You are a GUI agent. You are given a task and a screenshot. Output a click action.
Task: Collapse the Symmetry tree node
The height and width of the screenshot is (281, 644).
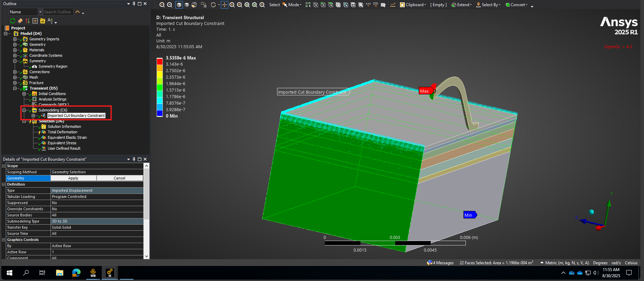[x=15, y=61]
